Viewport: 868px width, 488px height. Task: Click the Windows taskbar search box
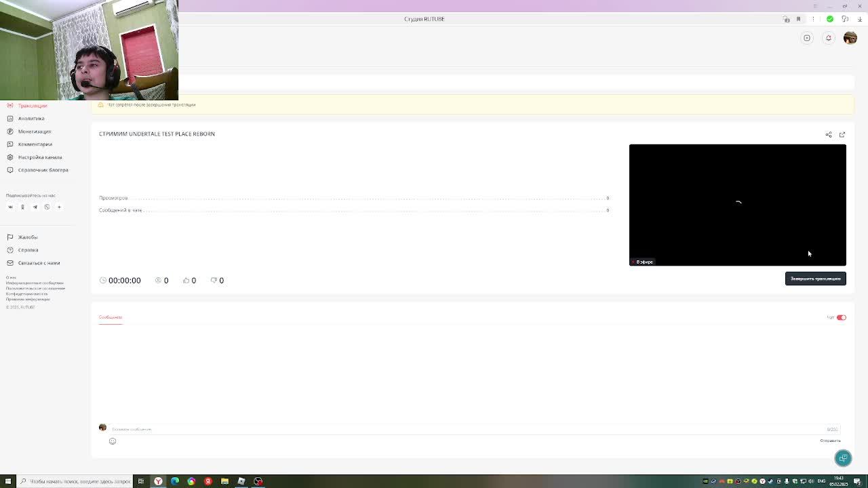[75, 481]
